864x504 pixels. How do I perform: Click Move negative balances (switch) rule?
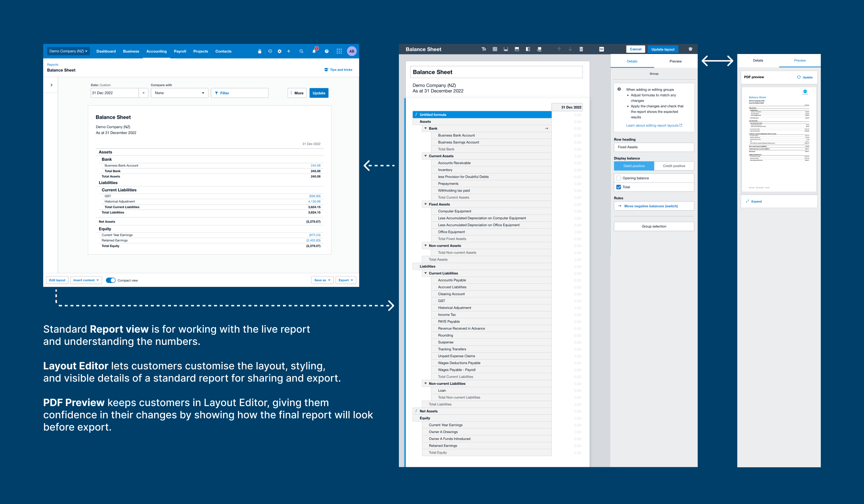point(654,206)
